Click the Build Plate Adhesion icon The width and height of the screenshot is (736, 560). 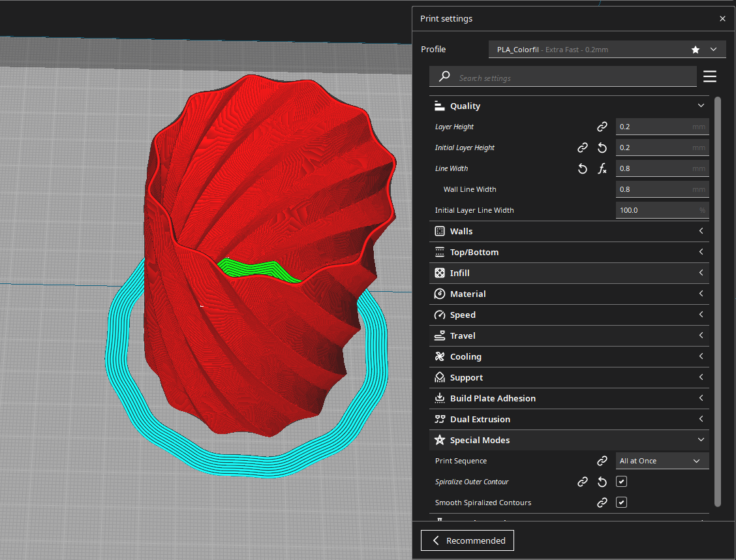pos(439,399)
